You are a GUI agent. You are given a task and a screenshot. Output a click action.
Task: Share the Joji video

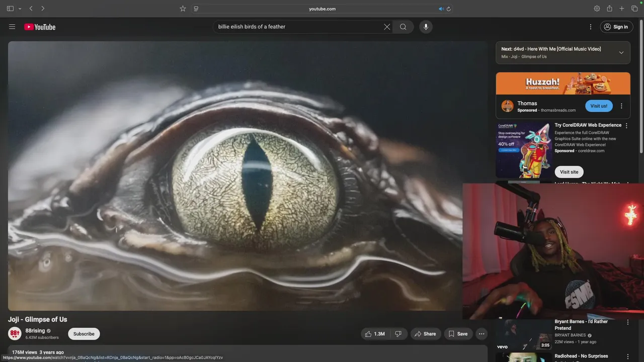[426, 334]
